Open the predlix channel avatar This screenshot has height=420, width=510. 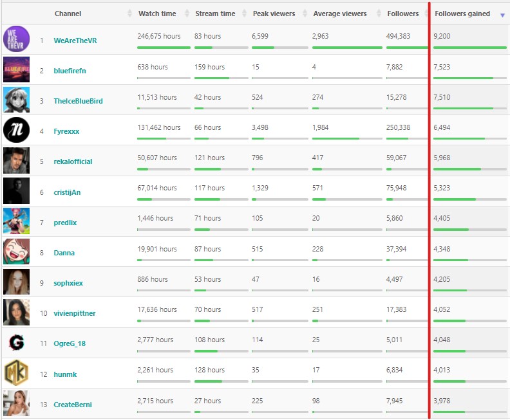coord(16,222)
